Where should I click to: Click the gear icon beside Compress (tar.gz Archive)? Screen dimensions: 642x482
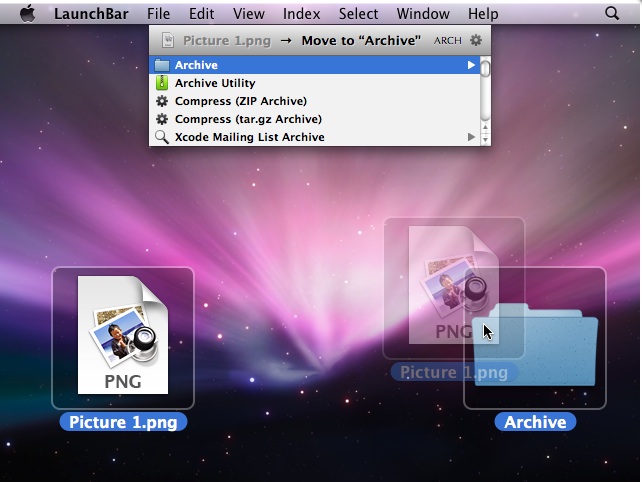tap(162, 120)
